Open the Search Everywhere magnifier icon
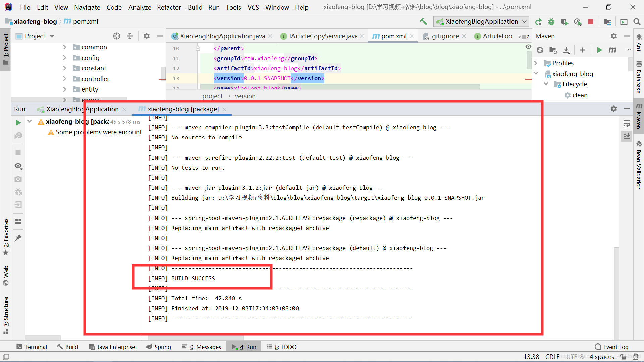This screenshot has height=362, width=644. pos(637,22)
